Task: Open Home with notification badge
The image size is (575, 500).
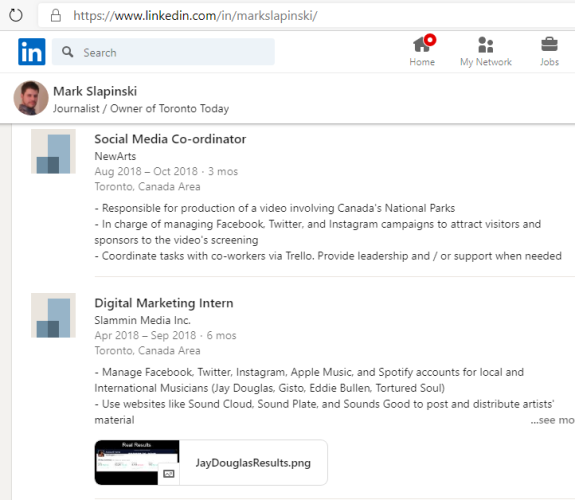Action: (x=422, y=51)
